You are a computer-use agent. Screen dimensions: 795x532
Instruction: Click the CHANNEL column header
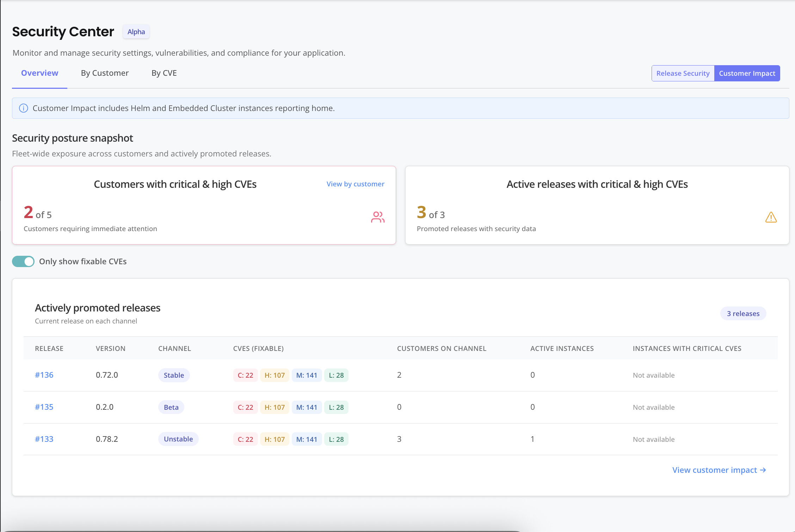tap(174, 348)
